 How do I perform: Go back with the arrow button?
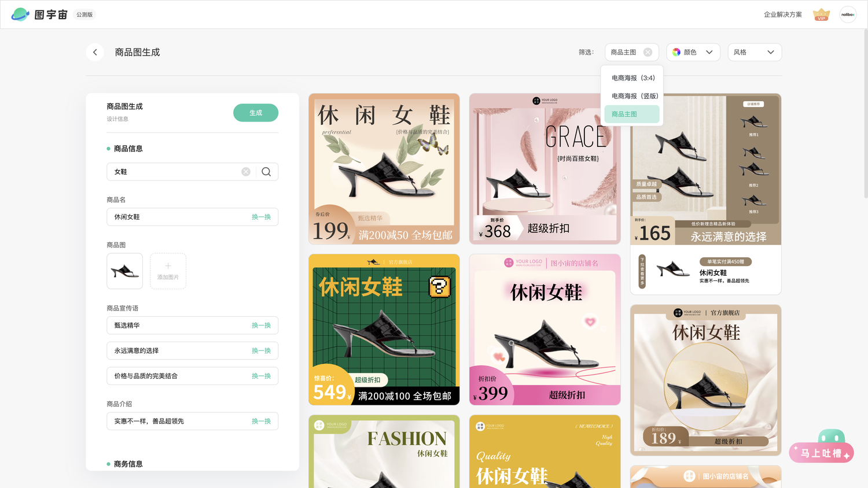pyautogui.click(x=95, y=52)
